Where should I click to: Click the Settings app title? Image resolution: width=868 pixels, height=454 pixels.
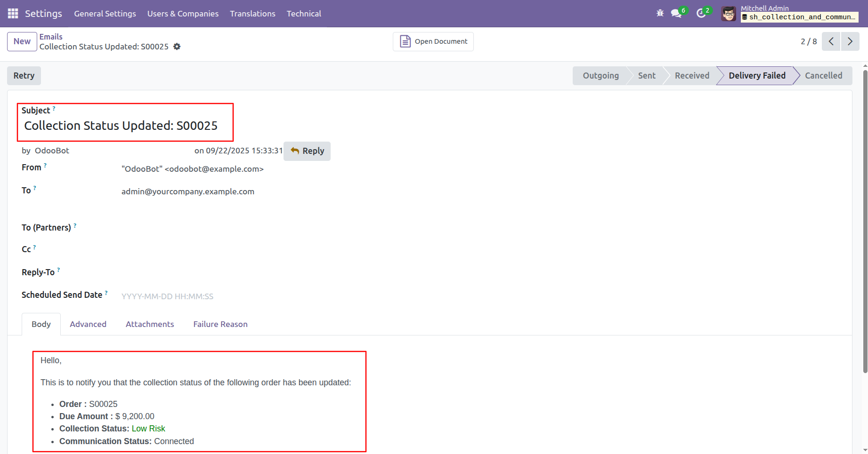point(43,14)
